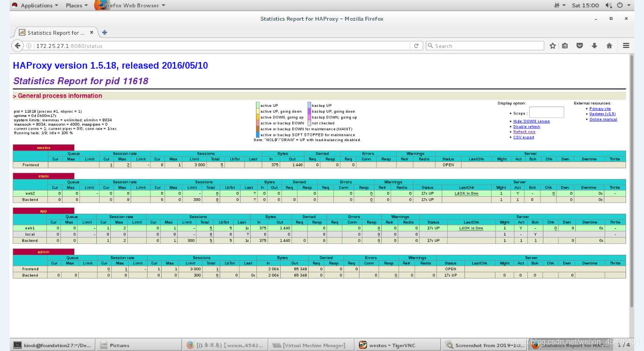Open Firefox hamburger menu
Viewport: 644px width, 351px height.
tap(626, 45)
